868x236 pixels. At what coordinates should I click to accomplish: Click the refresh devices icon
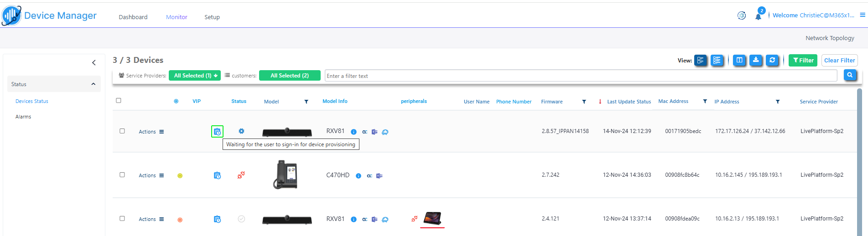click(772, 60)
